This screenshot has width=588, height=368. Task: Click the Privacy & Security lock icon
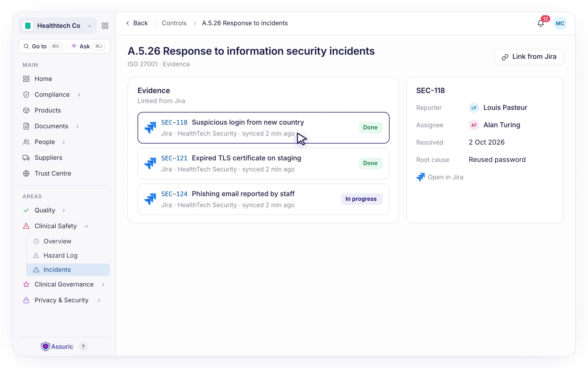click(26, 300)
